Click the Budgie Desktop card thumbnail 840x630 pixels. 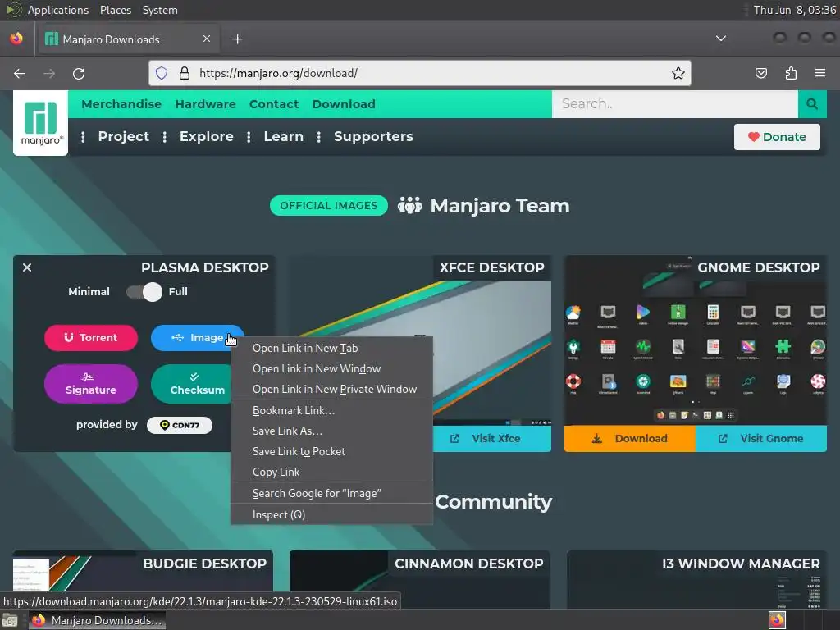pyautogui.click(x=143, y=580)
